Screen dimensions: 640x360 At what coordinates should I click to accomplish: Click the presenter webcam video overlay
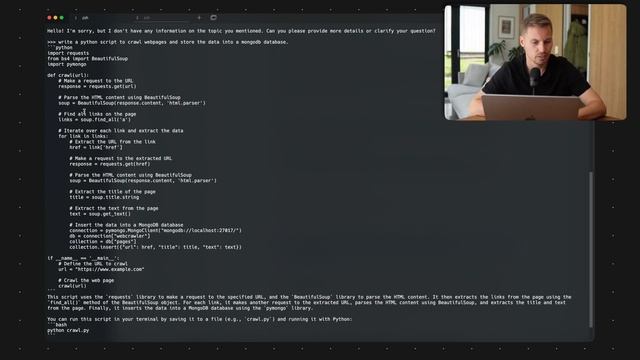pos(535,62)
